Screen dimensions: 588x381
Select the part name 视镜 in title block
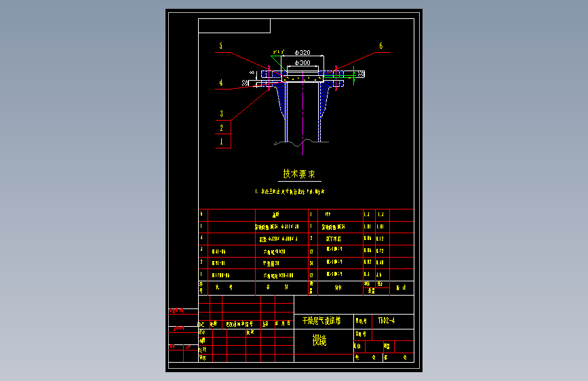pos(319,340)
